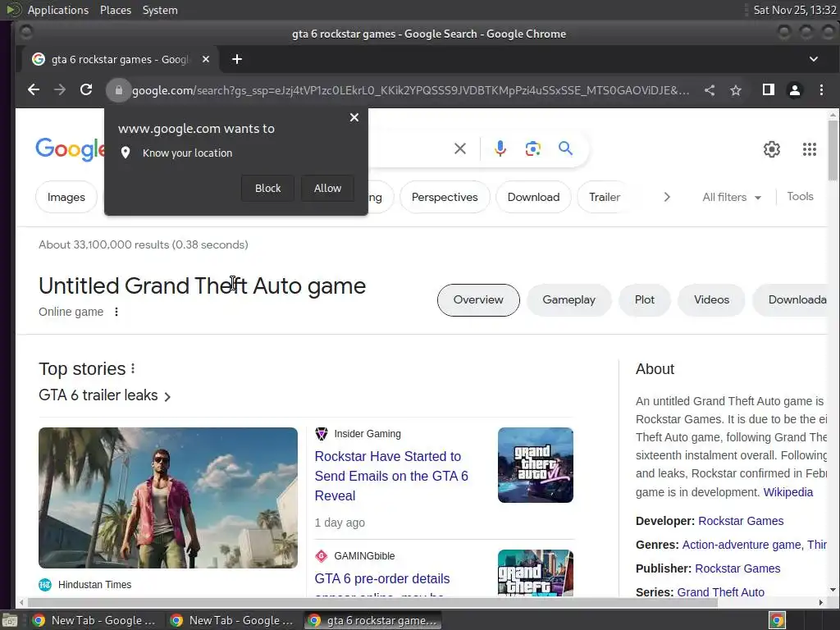Click the site lock icon in address bar
Image resolution: width=840 pixels, height=630 pixels.
click(118, 90)
